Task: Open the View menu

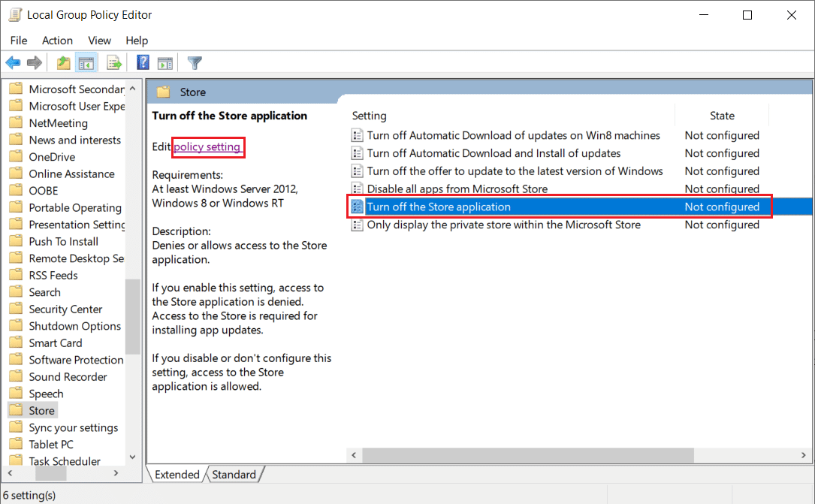Action: click(x=99, y=41)
